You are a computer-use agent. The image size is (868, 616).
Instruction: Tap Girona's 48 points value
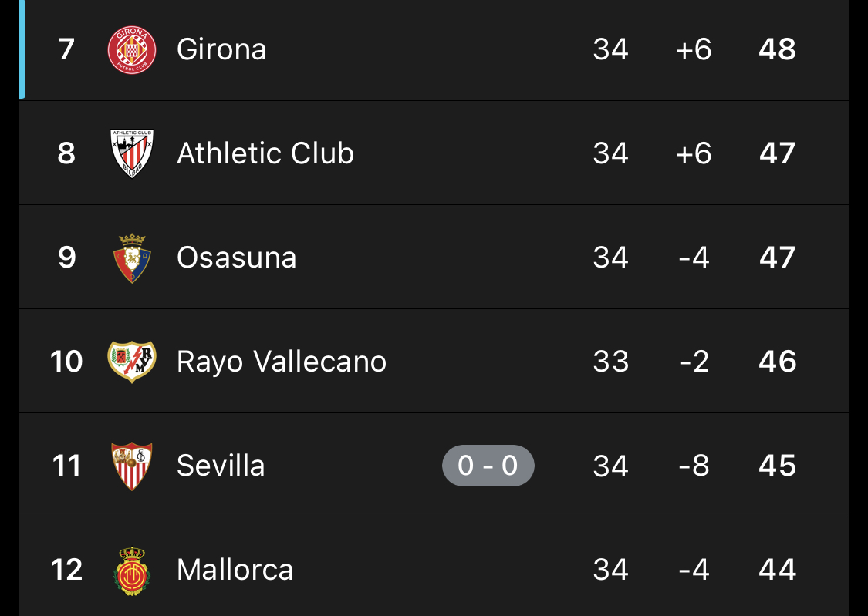tap(777, 50)
